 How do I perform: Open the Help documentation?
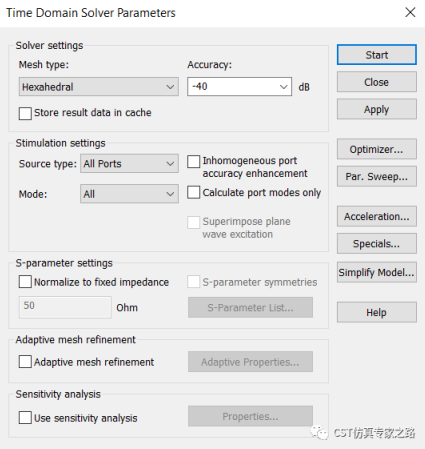(376, 312)
